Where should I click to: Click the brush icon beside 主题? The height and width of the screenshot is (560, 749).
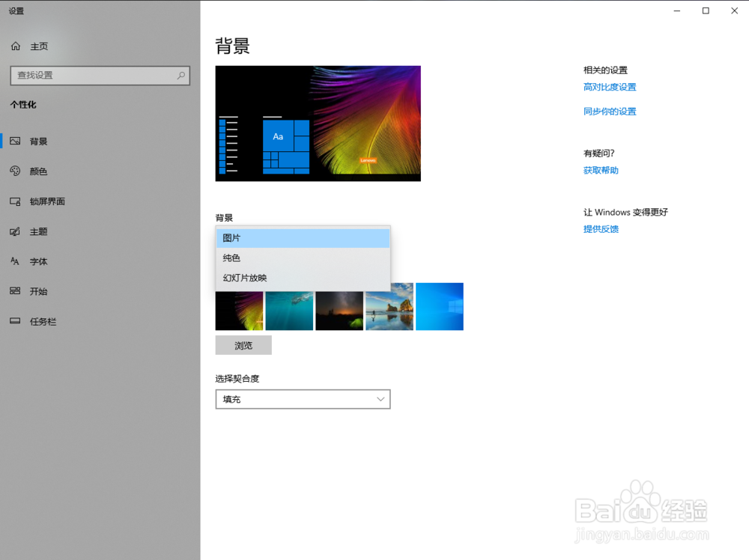pos(15,231)
